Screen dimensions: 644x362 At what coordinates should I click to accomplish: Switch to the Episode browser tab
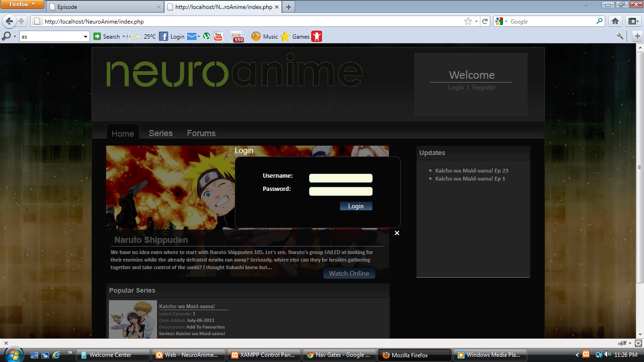click(105, 7)
